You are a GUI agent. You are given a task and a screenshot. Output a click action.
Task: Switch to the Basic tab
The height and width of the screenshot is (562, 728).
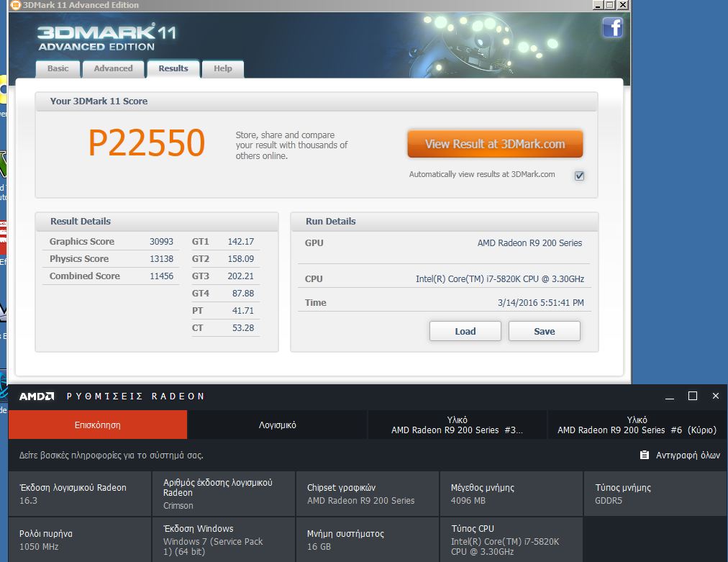click(58, 69)
